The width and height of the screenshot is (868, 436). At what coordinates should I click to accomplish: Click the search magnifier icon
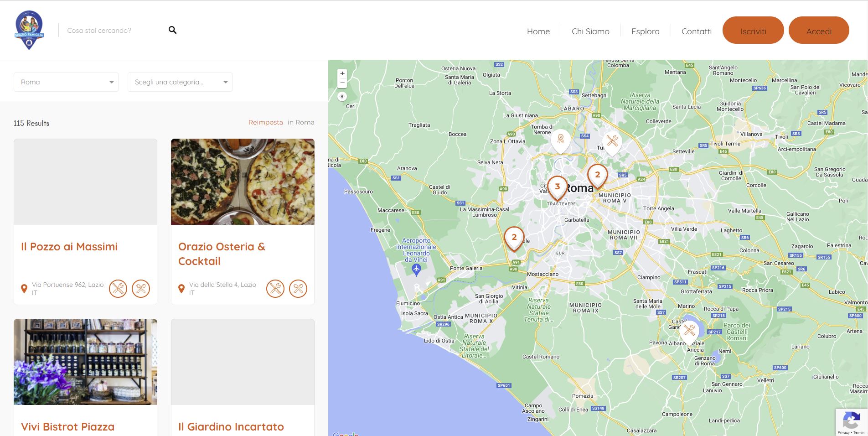(x=172, y=30)
